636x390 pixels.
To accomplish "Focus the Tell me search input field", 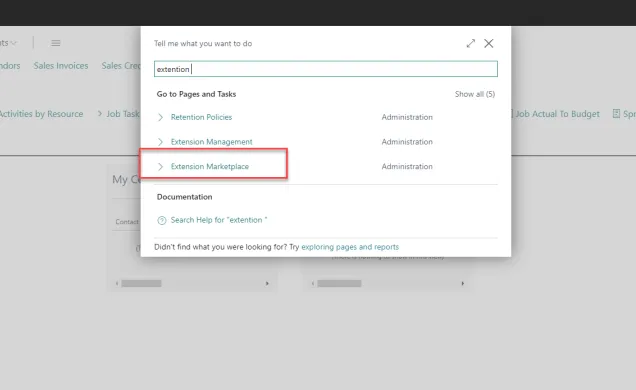I will pos(326,69).
